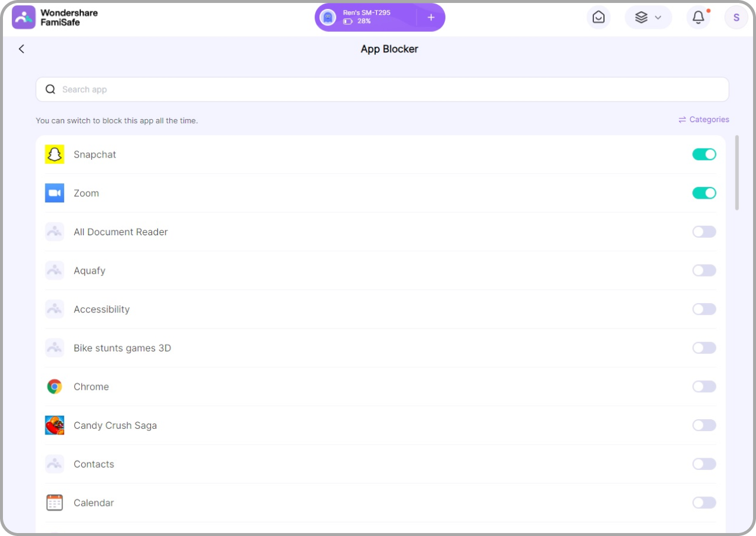Viewport: 756px width, 536px height.
Task: Click the App Blocker page title
Action: (x=389, y=49)
